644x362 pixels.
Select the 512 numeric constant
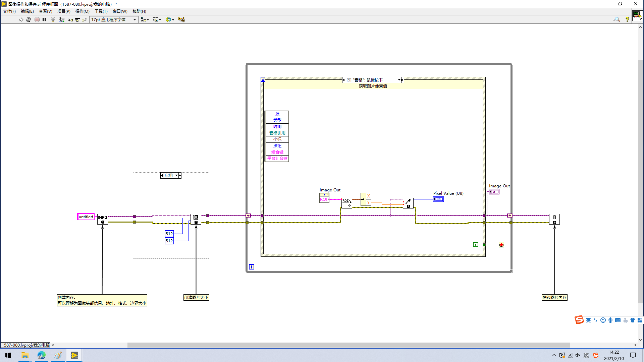pyautogui.click(x=169, y=234)
